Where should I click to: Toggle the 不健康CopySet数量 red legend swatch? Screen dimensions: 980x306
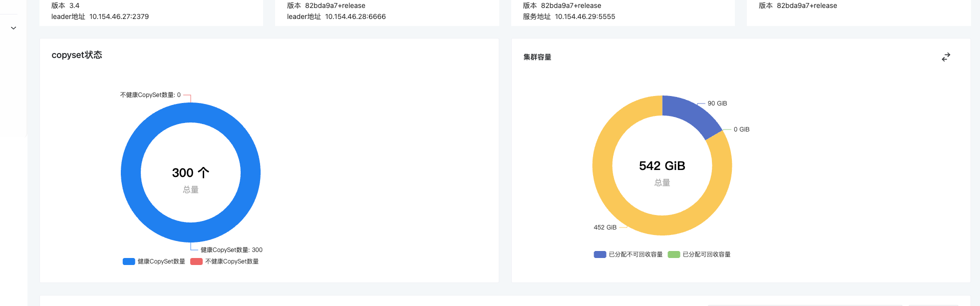pyautogui.click(x=196, y=261)
